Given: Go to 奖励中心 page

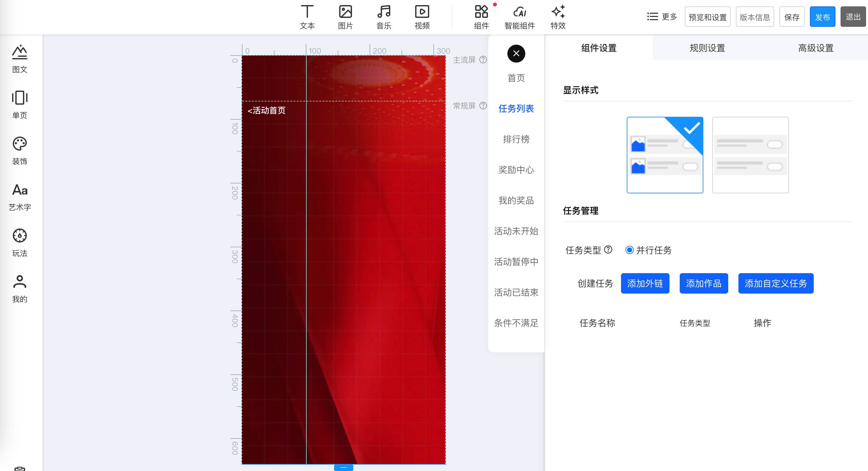Looking at the screenshot, I should click(x=516, y=170).
